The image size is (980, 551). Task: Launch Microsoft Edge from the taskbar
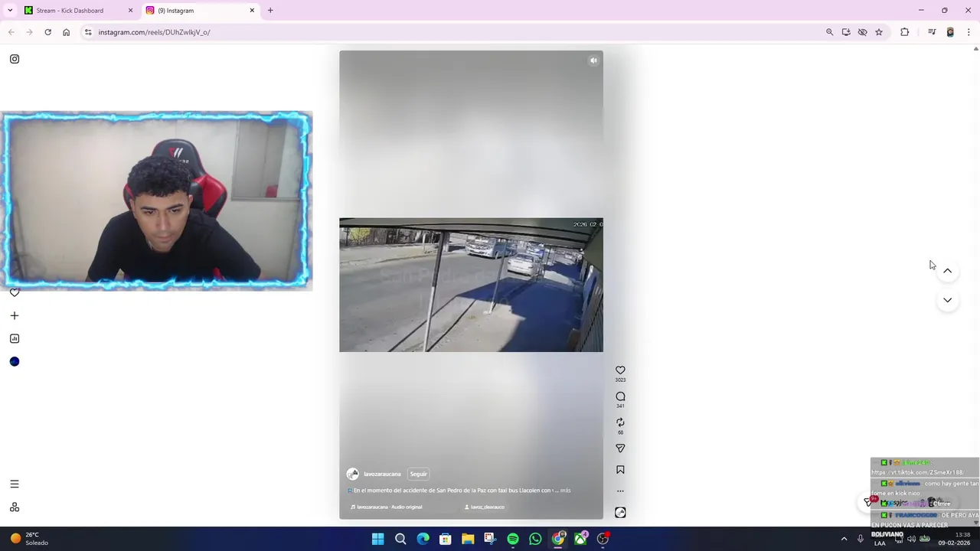click(423, 539)
